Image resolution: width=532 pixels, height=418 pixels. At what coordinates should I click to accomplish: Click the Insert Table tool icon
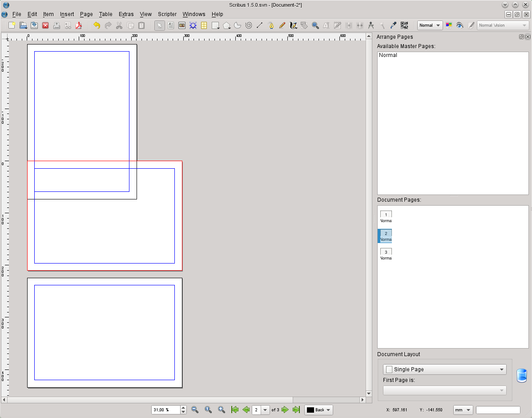(204, 25)
